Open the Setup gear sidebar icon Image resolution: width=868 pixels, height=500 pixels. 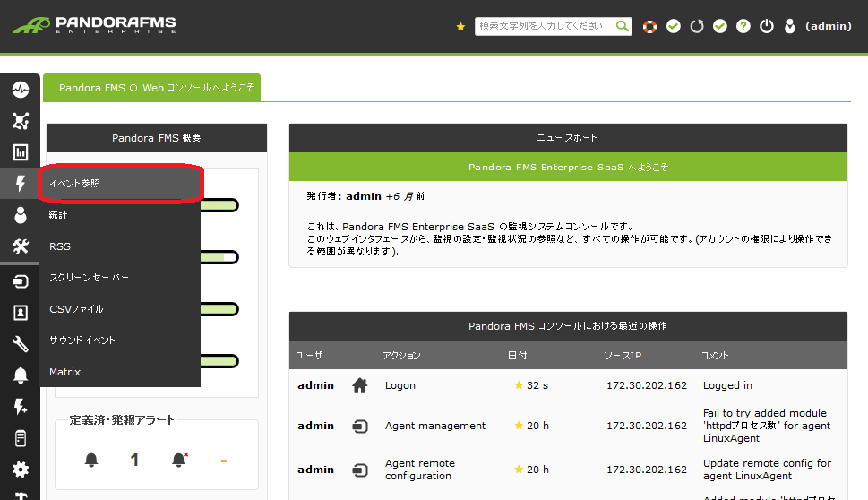[20, 470]
